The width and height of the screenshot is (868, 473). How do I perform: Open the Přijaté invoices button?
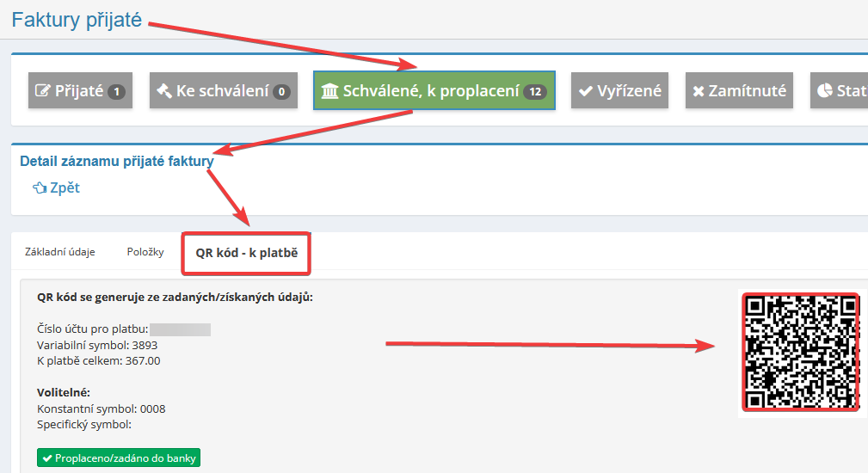click(80, 90)
